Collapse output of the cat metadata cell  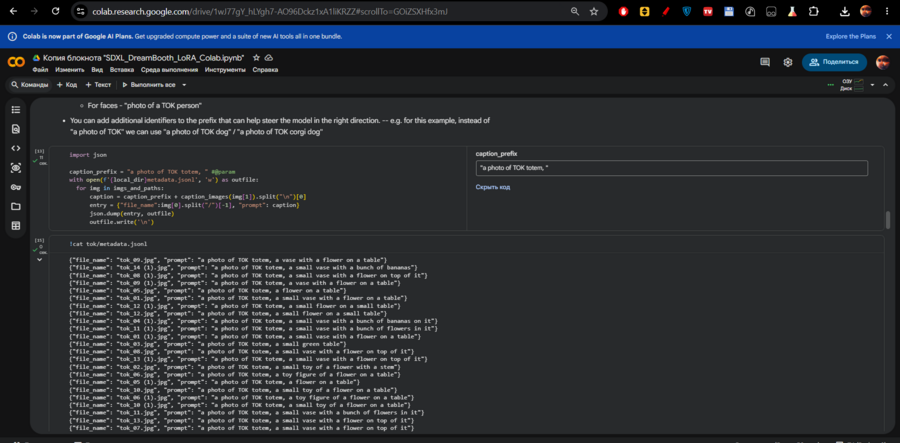pos(39,260)
